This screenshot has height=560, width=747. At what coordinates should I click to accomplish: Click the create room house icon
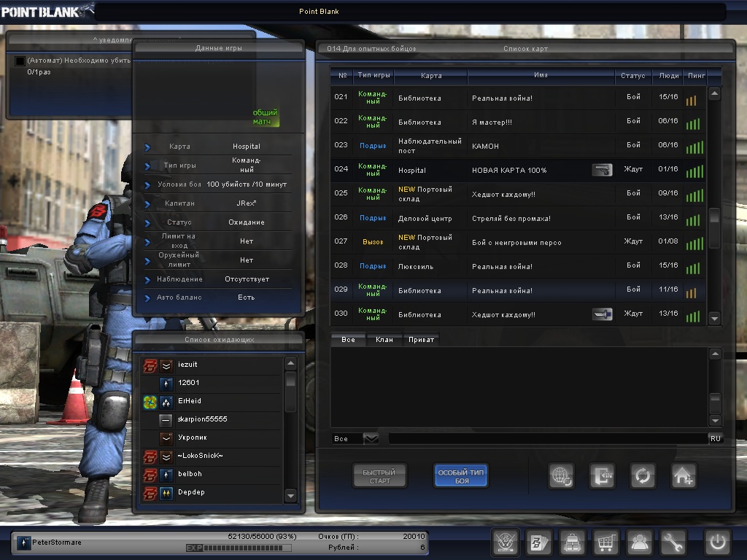[x=684, y=476]
